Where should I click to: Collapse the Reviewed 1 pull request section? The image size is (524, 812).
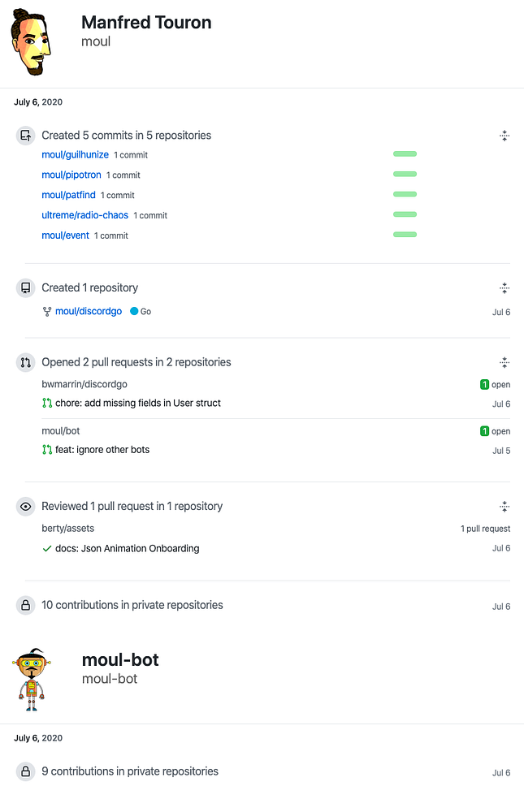pos(505,507)
